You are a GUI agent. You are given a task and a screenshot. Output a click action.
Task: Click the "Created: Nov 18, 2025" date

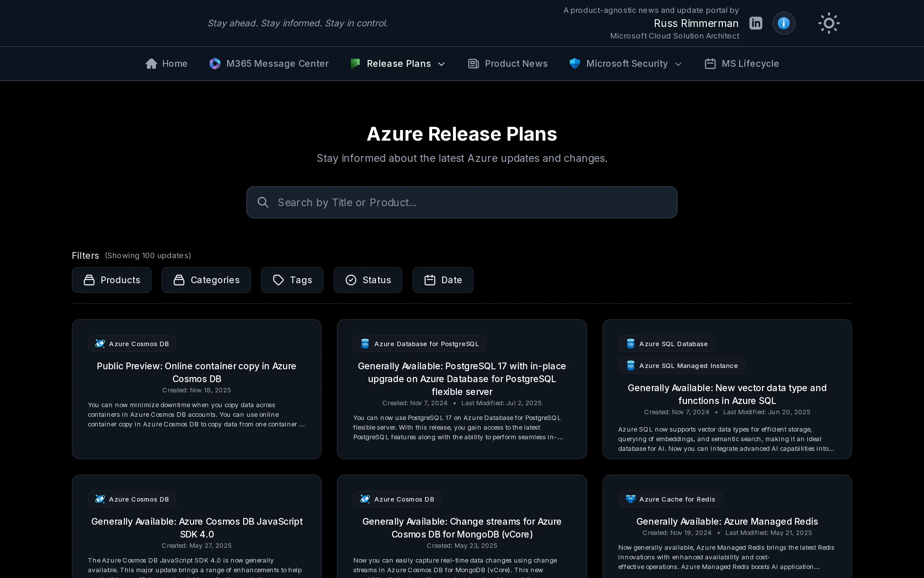click(x=196, y=390)
